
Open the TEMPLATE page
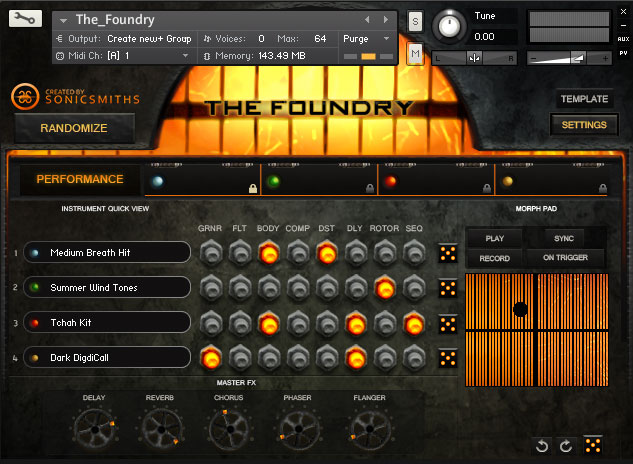584,99
